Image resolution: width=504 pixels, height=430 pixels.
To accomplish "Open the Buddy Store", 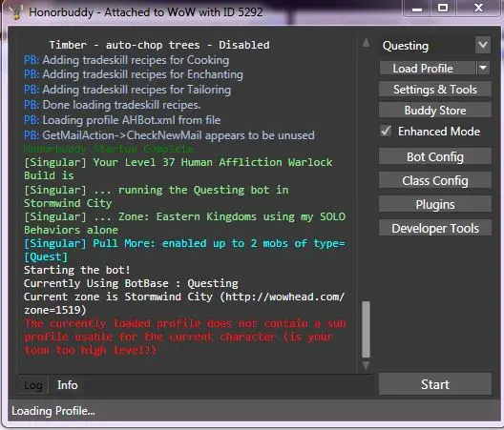I will [435, 111].
